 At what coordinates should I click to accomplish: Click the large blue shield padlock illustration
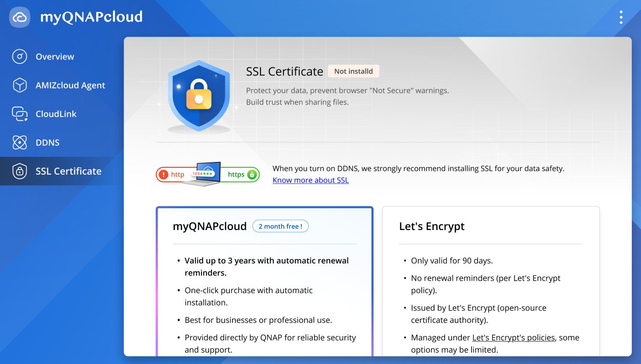tap(199, 96)
